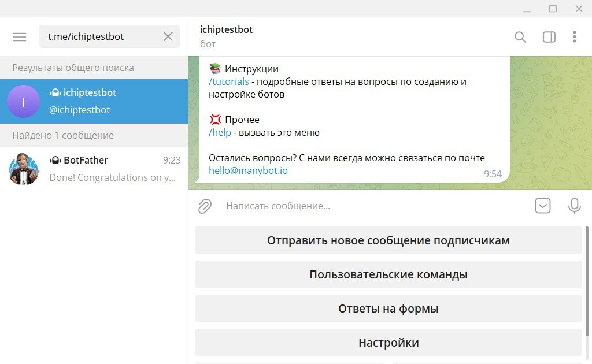This screenshot has width=592, height=364.
Task: Click the bot icon beside BotFather name
Action: point(55,160)
